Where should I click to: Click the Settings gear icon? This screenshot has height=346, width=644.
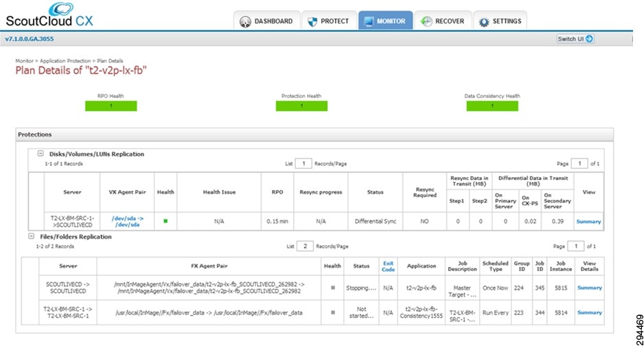click(x=484, y=22)
